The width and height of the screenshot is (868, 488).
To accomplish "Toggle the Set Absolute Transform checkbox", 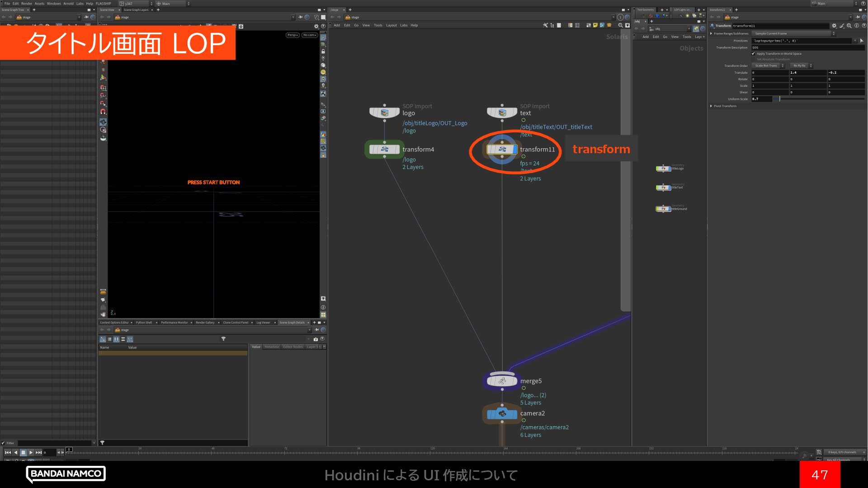I will coord(754,59).
